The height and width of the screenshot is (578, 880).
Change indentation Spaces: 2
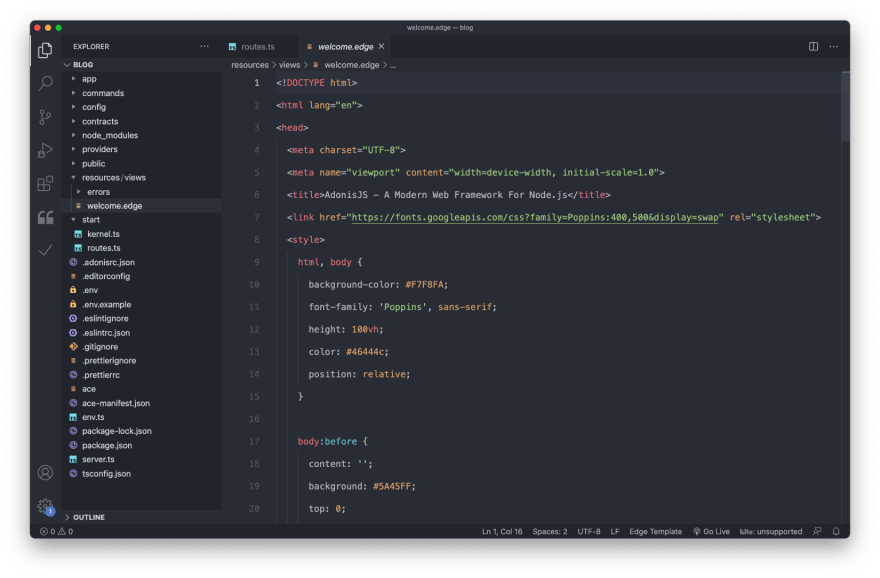[550, 531]
